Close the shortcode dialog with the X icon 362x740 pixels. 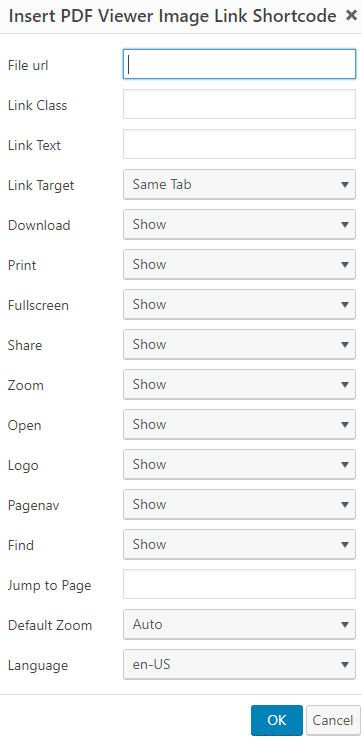pos(351,16)
